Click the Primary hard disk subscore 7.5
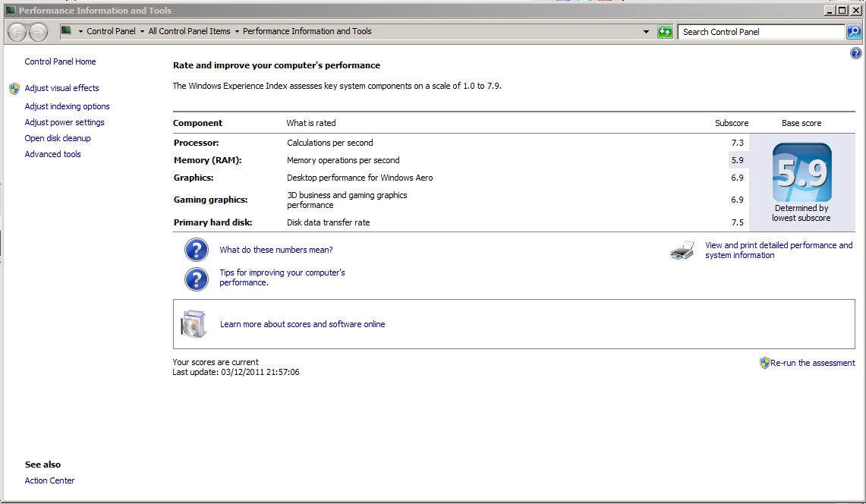Screen dimensions: 866x504 click(x=737, y=222)
